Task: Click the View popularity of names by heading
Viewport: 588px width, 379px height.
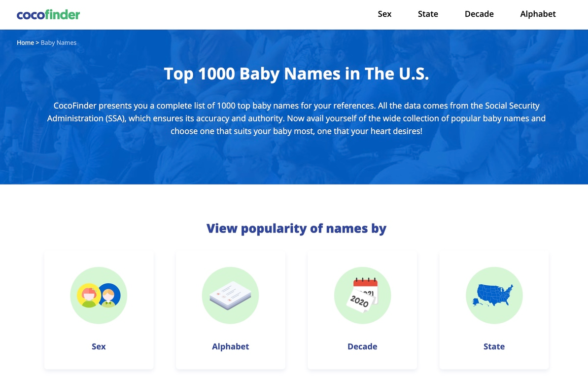Action: point(296,228)
